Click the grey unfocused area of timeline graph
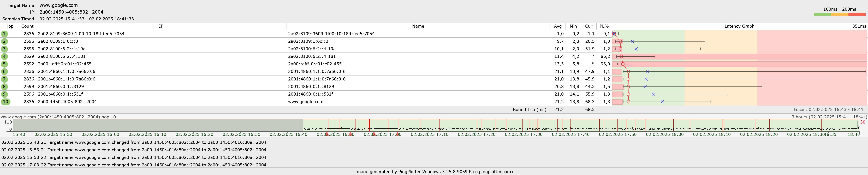The height and width of the screenshot is (175, 868). 158,125
